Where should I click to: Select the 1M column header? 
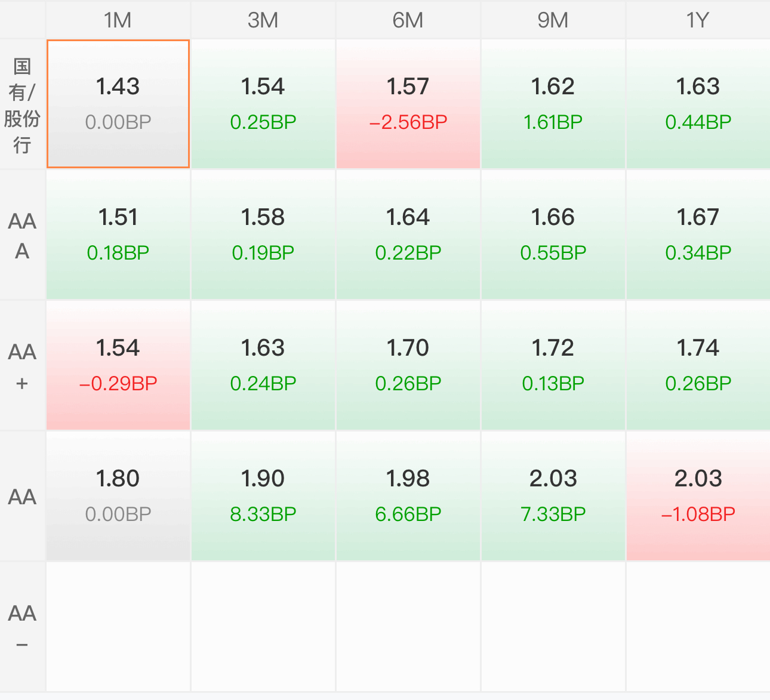tap(118, 20)
